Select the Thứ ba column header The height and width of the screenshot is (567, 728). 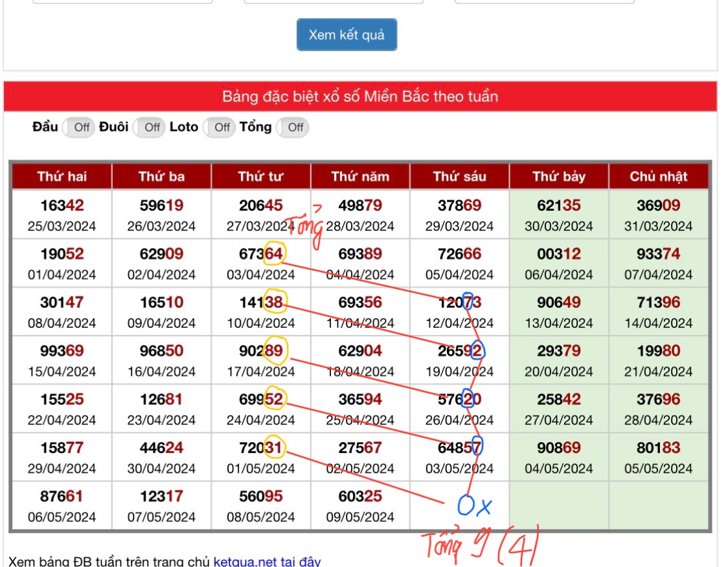[161, 176]
